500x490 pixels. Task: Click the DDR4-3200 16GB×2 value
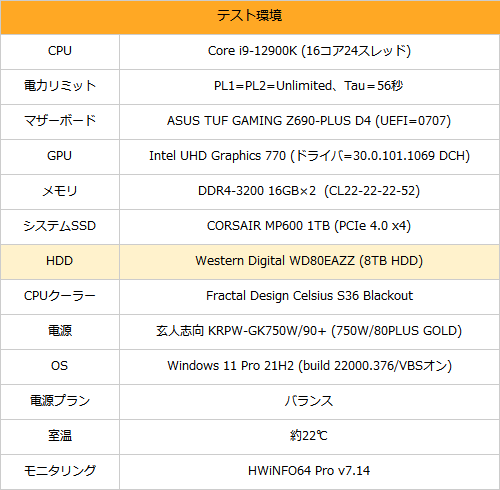pyautogui.click(x=309, y=191)
